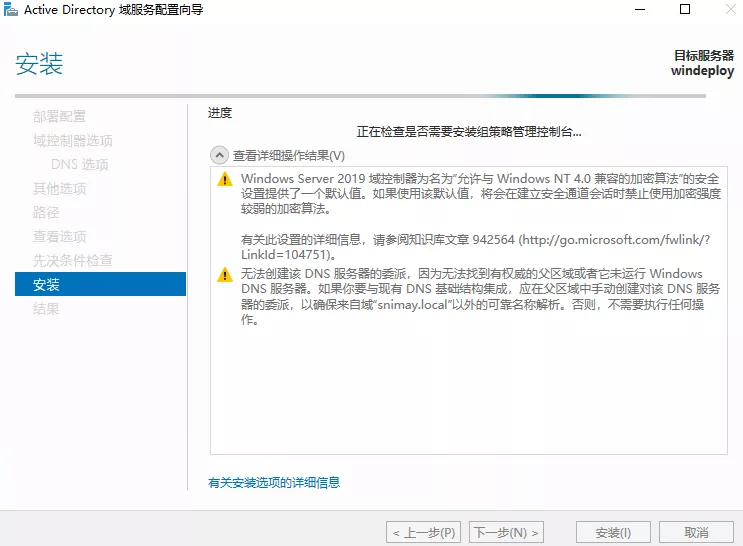Click the warning icon beside the Windows NT 4.0 message

226,179
